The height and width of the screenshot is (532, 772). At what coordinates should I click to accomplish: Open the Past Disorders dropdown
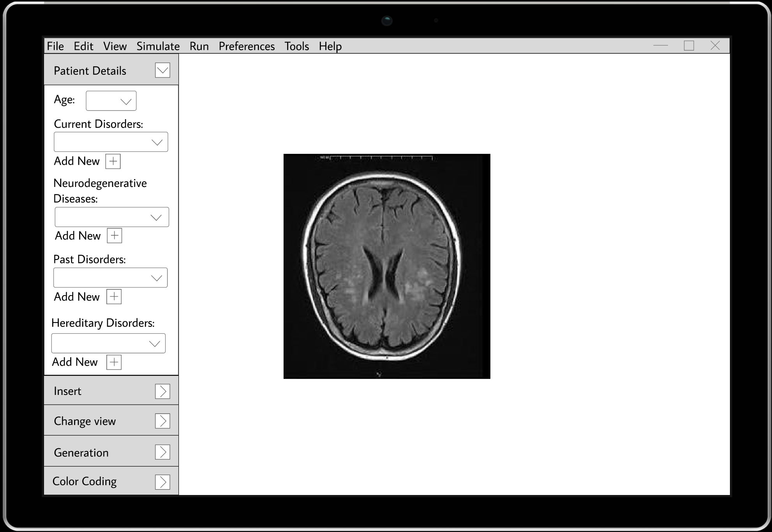tap(111, 278)
